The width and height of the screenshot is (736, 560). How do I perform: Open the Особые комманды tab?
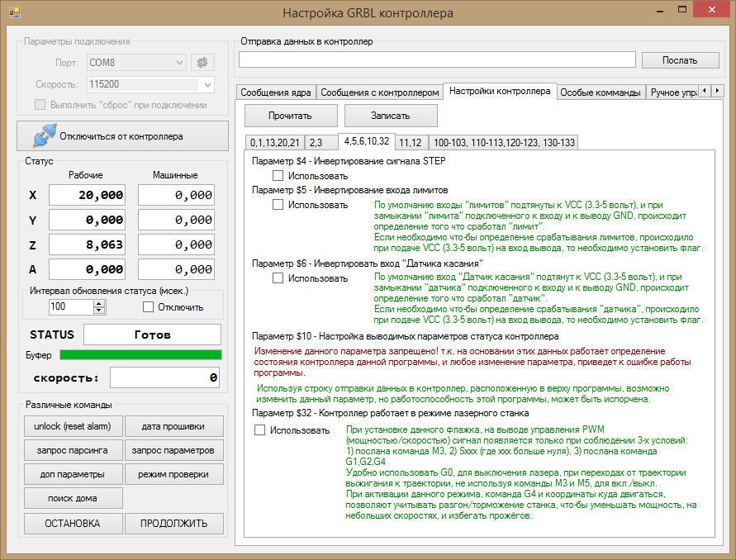pos(601,93)
